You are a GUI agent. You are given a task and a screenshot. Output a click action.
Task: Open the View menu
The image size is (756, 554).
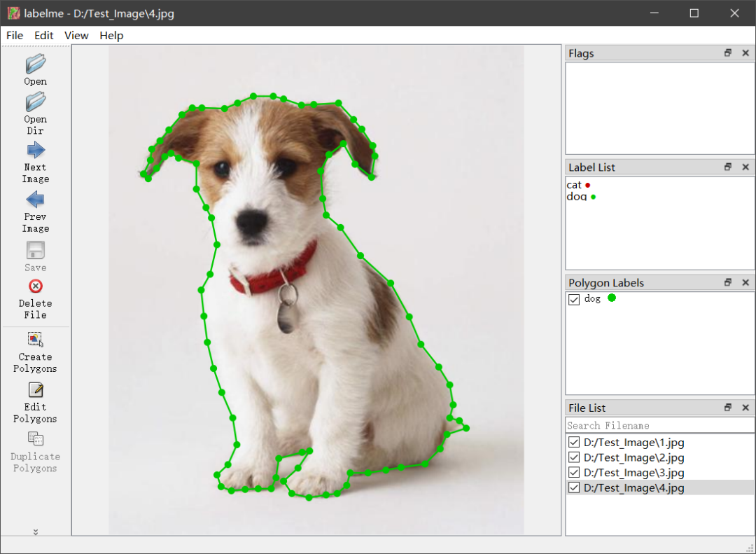coord(76,36)
